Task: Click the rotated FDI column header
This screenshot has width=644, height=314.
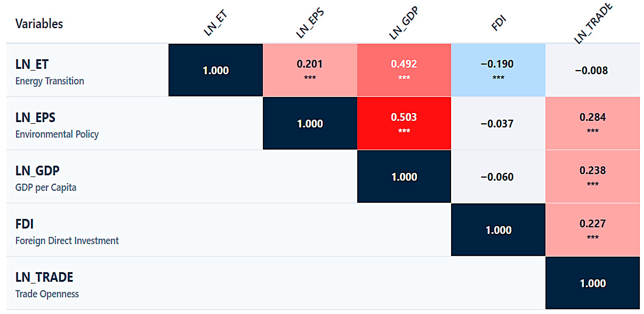Action: point(499,23)
